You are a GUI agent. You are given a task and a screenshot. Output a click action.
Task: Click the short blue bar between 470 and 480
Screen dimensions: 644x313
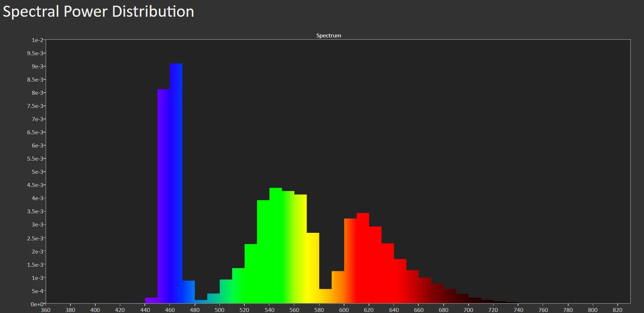point(189,292)
